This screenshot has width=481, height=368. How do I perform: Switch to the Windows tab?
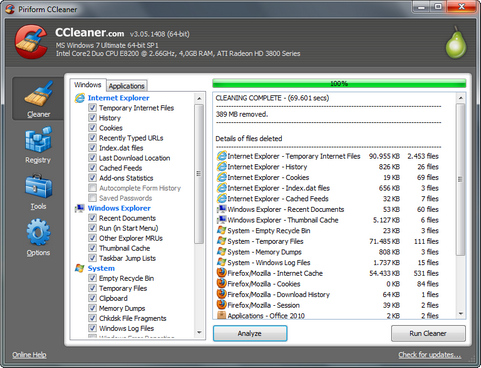88,85
